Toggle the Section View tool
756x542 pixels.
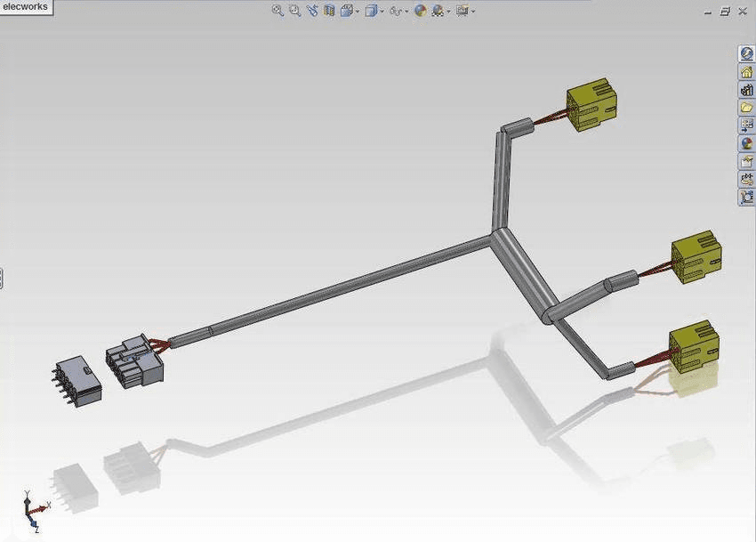point(329,11)
